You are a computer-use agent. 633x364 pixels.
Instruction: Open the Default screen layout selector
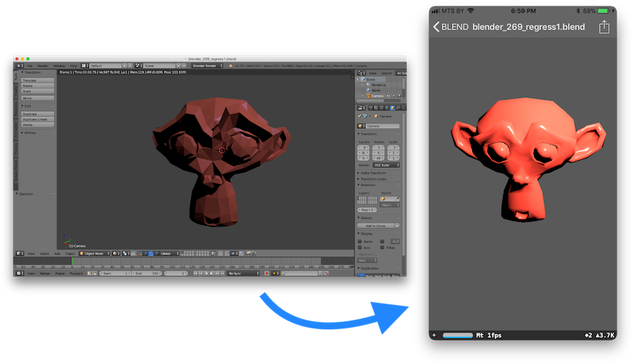point(105,66)
